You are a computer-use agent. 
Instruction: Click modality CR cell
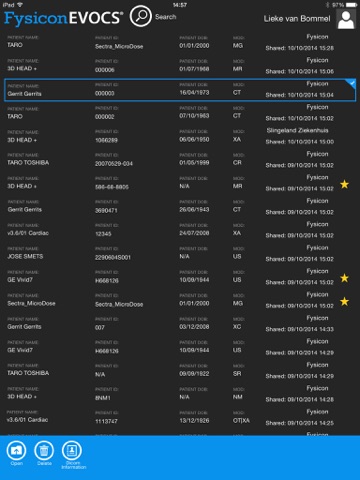(237, 163)
